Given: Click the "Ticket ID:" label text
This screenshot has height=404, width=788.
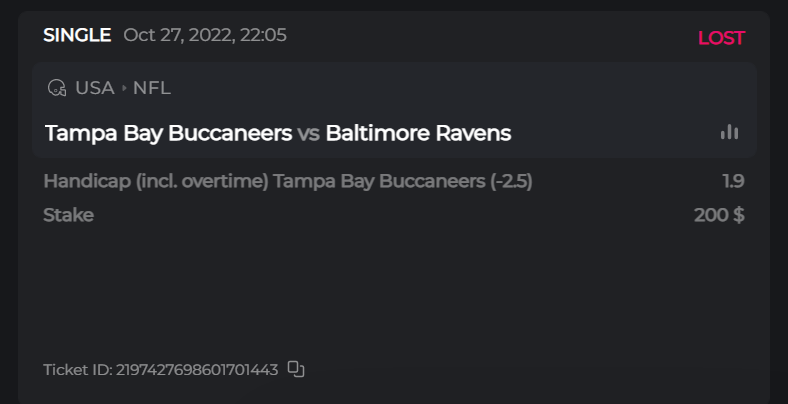Looking at the screenshot, I should [77, 370].
